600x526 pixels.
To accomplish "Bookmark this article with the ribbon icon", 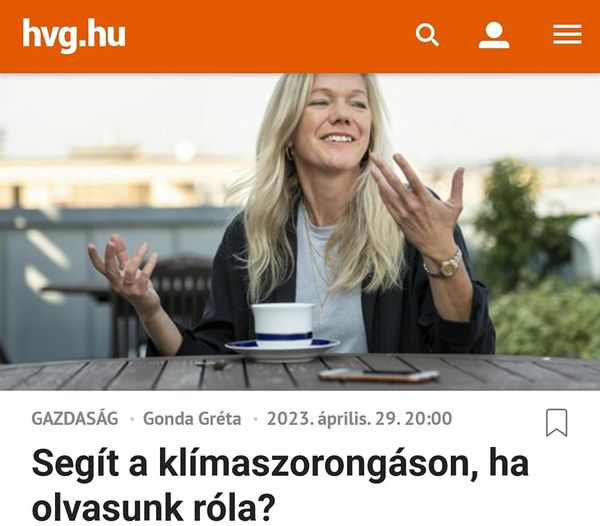I will (556, 422).
